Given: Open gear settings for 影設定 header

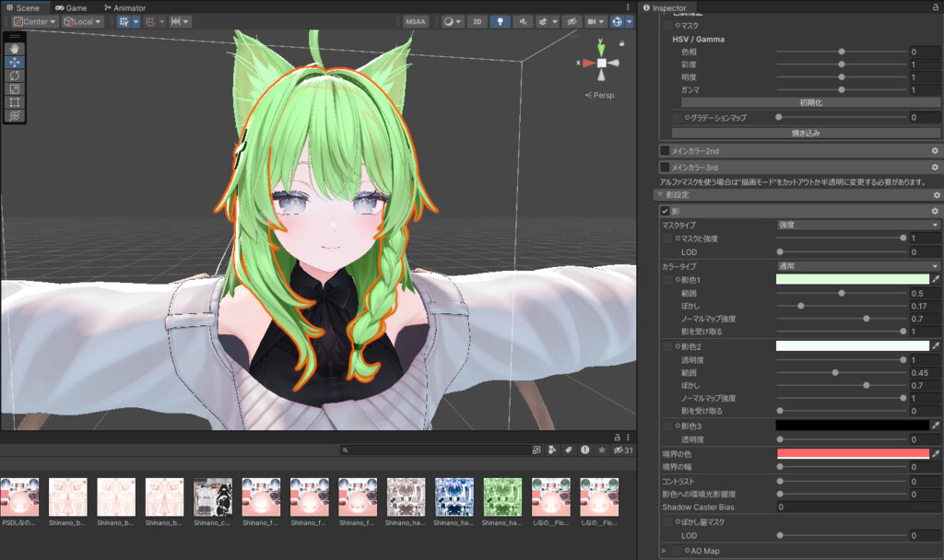Looking at the screenshot, I should point(937,195).
